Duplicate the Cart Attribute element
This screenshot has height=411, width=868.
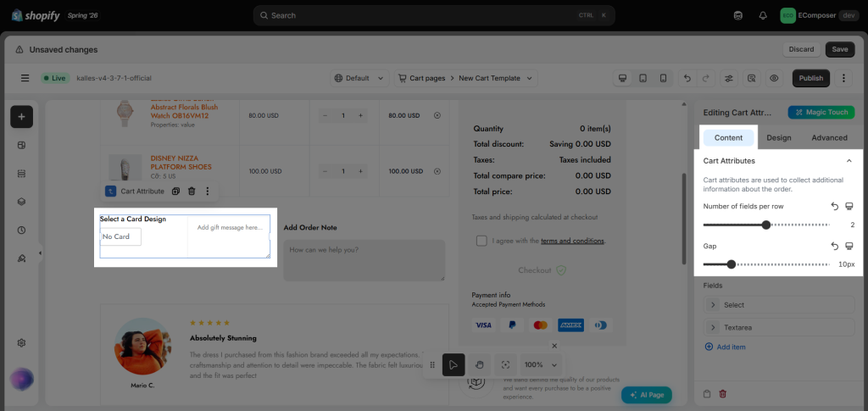[x=175, y=191]
